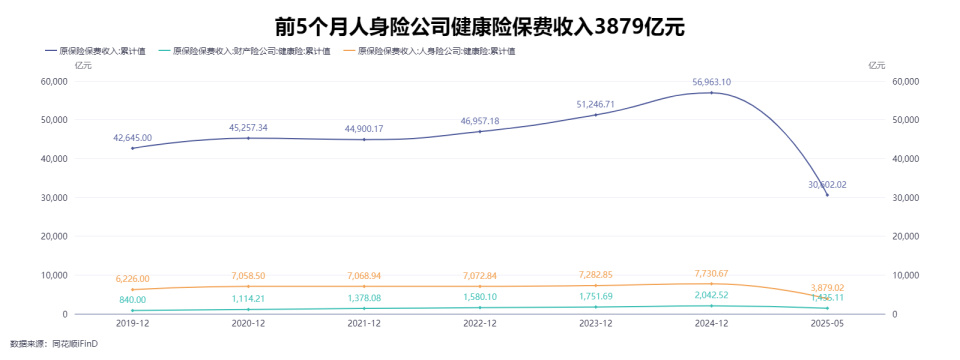Click the 56,963.10 peak data point label

pos(711,82)
